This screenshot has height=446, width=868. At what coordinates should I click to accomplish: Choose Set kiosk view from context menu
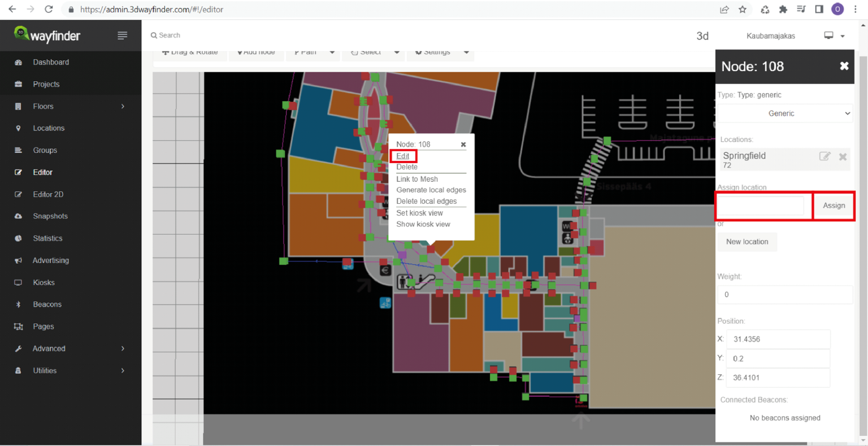point(419,213)
